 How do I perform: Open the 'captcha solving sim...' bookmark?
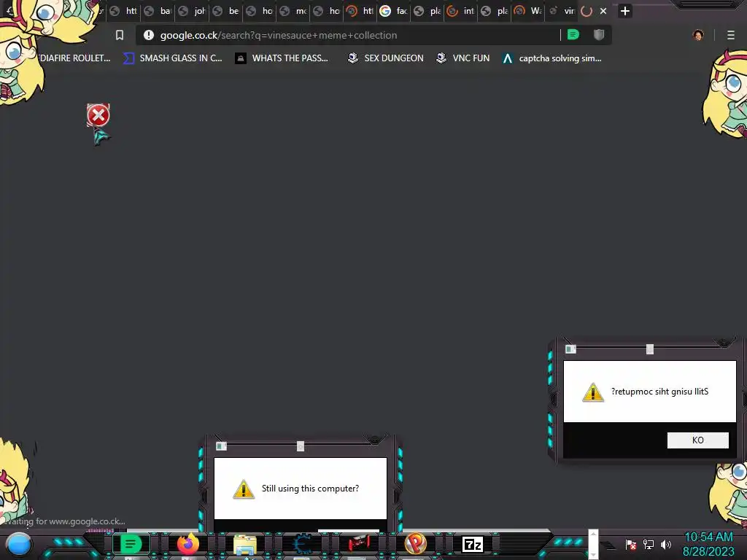click(x=552, y=58)
